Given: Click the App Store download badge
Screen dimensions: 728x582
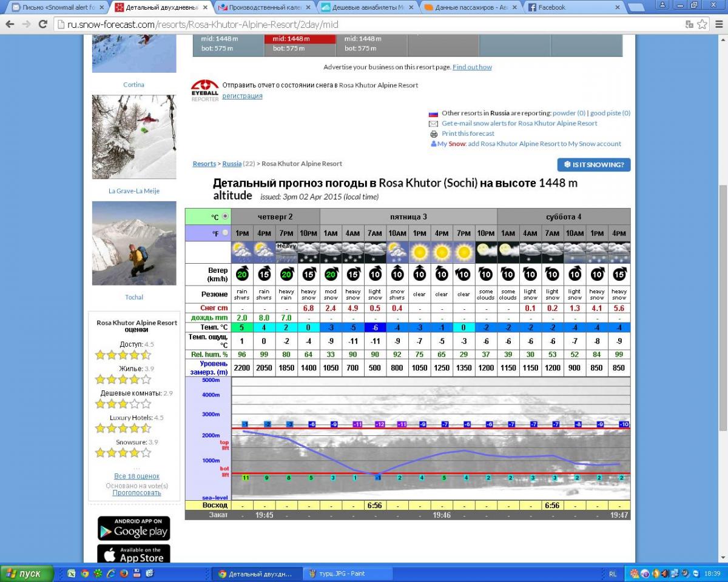Looking at the screenshot, I should [x=133, y=554].
